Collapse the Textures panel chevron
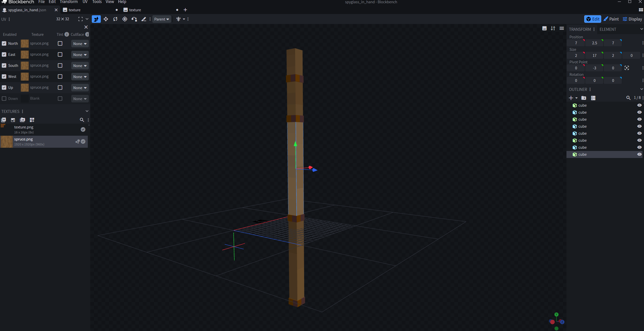The image size is (644, 331). pyautogui.click(x=87, y=111)
